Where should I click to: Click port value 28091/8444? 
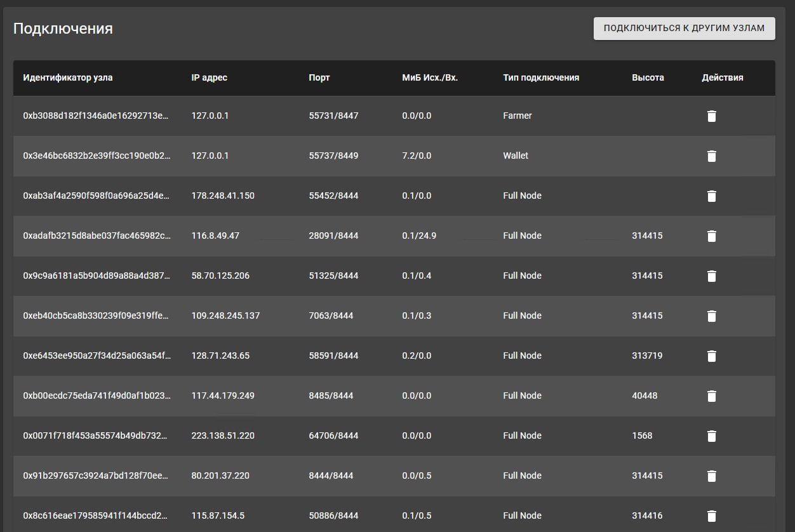pyautogui.click(x=333, y=236)
